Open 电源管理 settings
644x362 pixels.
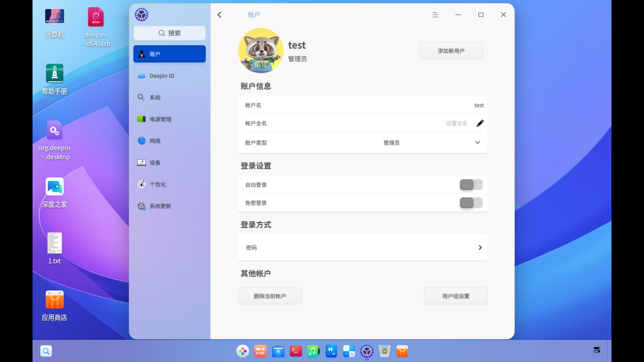(169, 119)
